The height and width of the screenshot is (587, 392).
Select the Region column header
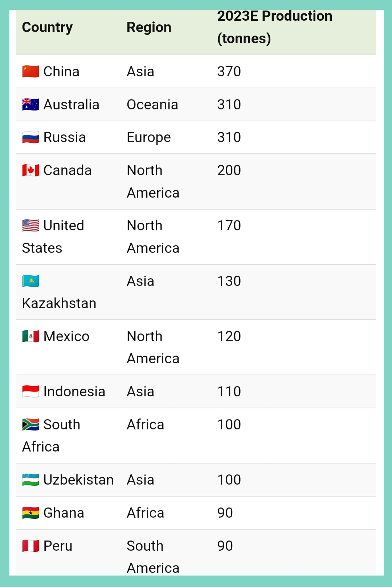(x=149, y=28)
